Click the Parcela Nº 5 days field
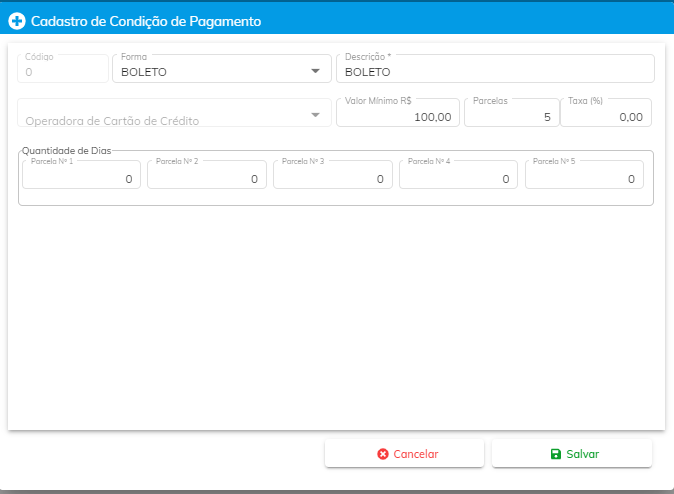The image size is (674, 494). (584, 175)
